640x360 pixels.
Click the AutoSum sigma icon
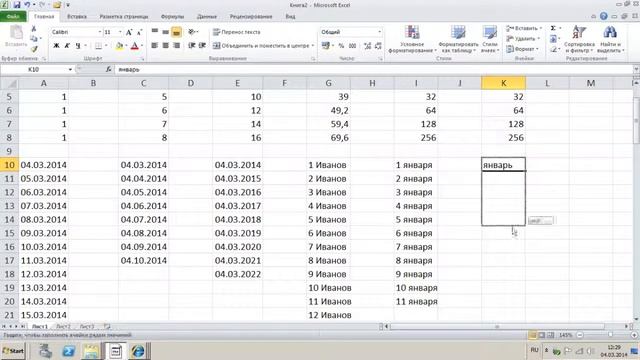(x=553, y=28)
